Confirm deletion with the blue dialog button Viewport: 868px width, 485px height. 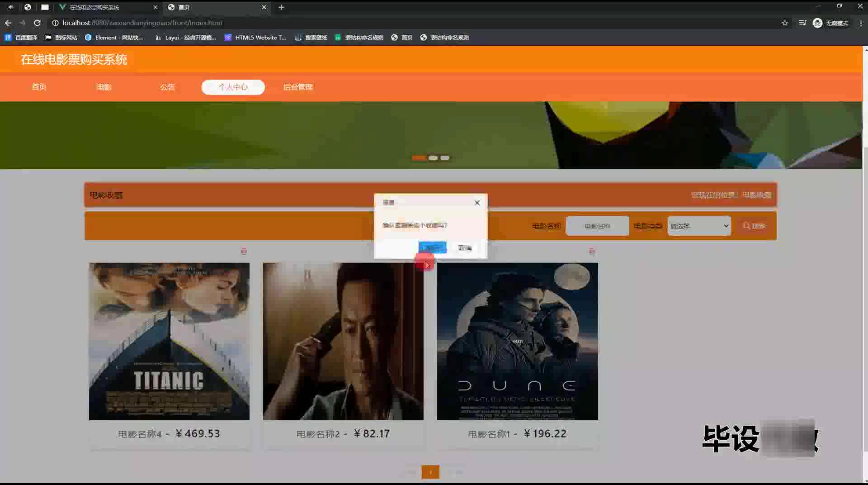[432, 247]
